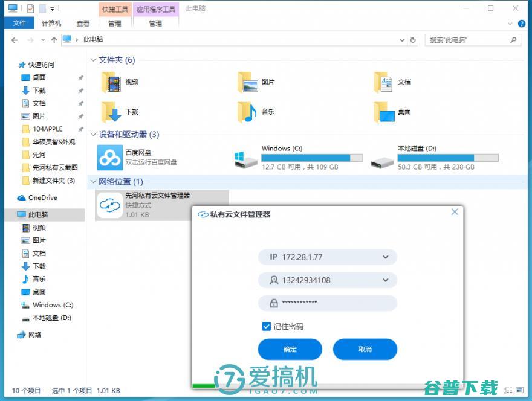532x401 pixels.
Task: Switch to details view icon in status bar
Action: click(508, 390)
